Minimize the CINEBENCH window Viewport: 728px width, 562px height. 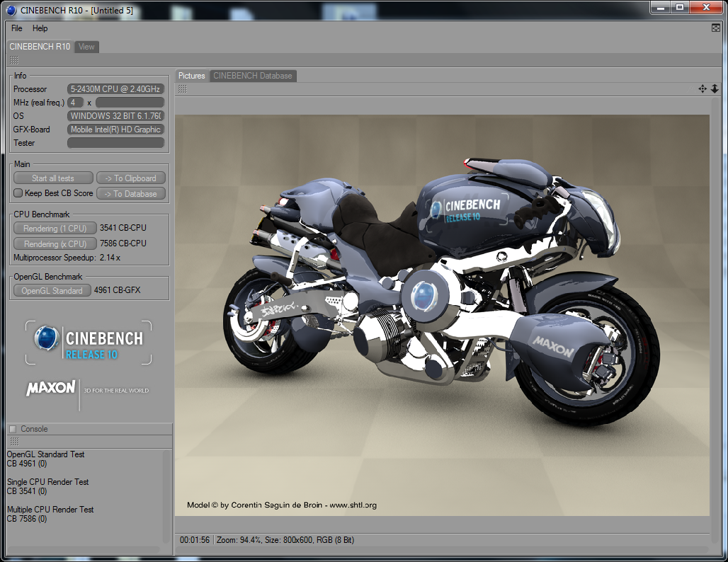661,7
